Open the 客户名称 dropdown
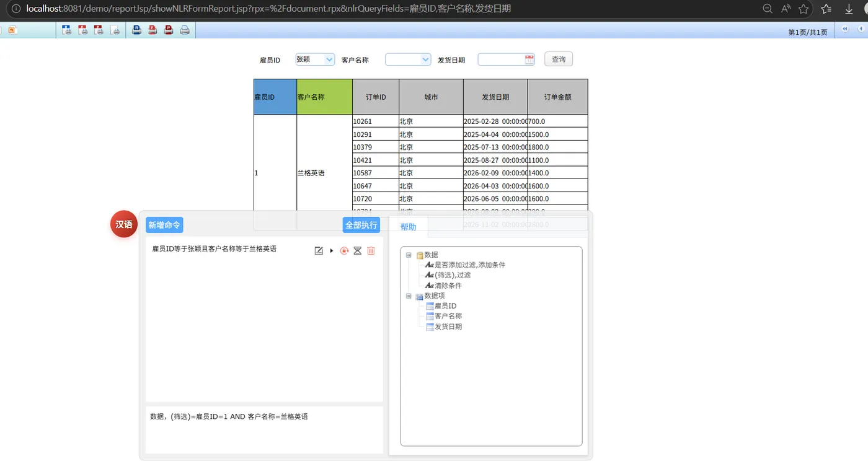Image resolution: width=868 pixels, height=461 pixels. (x=408, y=59)
